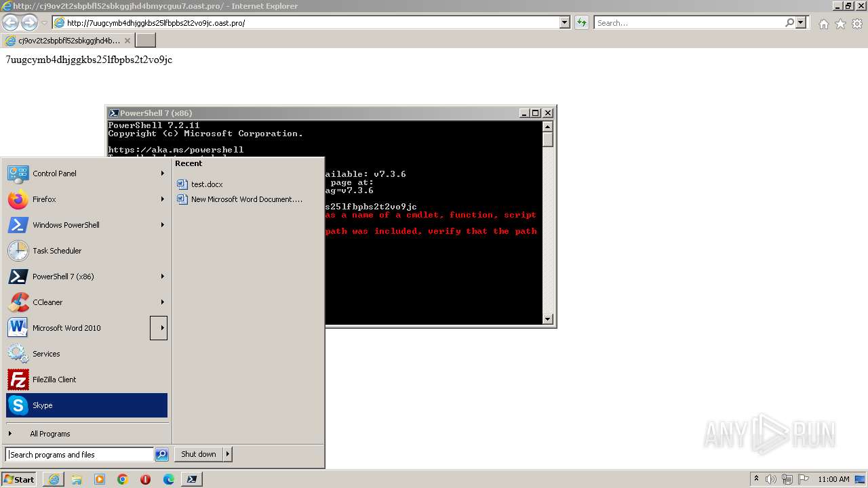868x488 pixels.
Task: Open address bar autocomplete dropdown
Action: [565, 22]
